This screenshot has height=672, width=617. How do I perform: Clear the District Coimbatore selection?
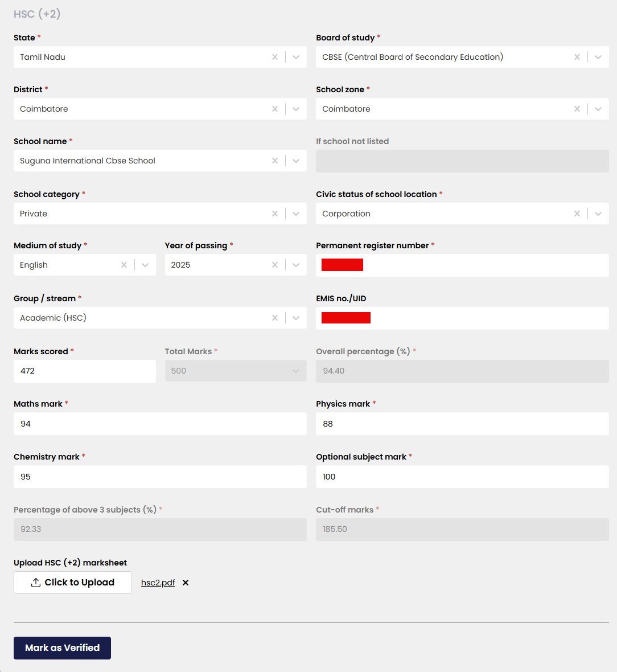[275, 109]
